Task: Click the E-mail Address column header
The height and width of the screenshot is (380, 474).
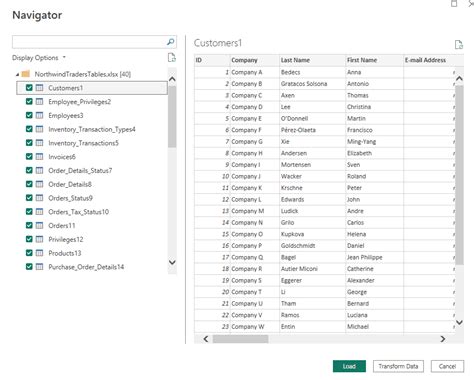Action: click(x=433, y=60)
